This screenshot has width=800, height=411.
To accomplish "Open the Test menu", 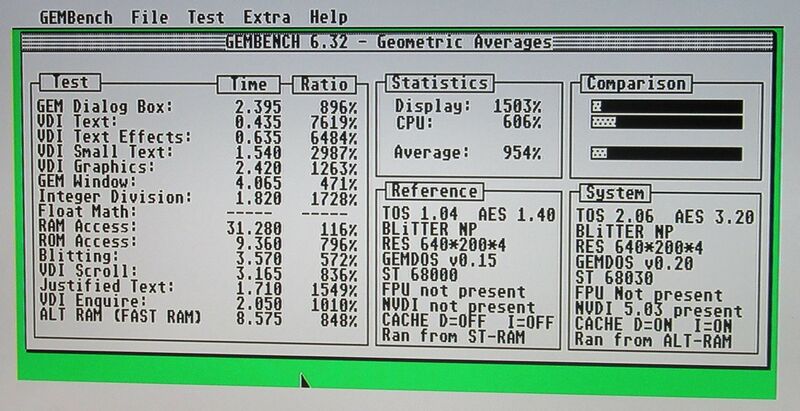I will (x=206, y=17).
